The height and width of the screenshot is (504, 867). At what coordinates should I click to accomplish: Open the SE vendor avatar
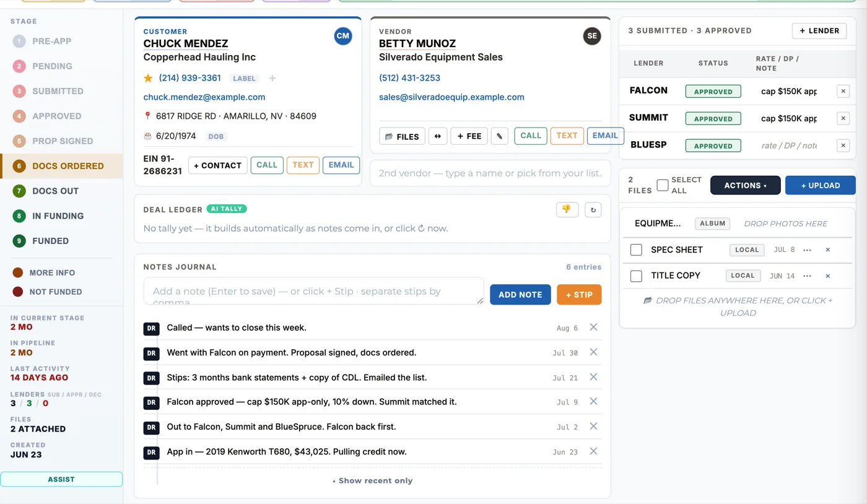pyautogui.click(x=592, y=36)
